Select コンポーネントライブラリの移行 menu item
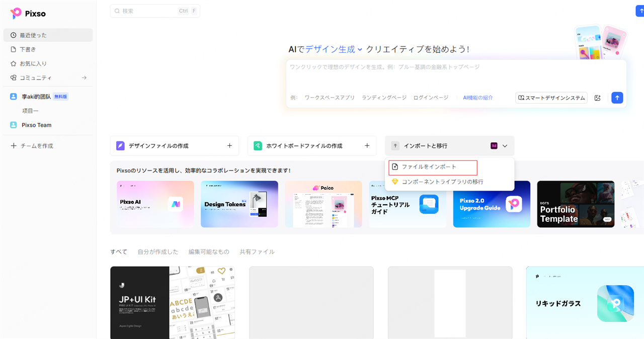 tap(450, 182)
